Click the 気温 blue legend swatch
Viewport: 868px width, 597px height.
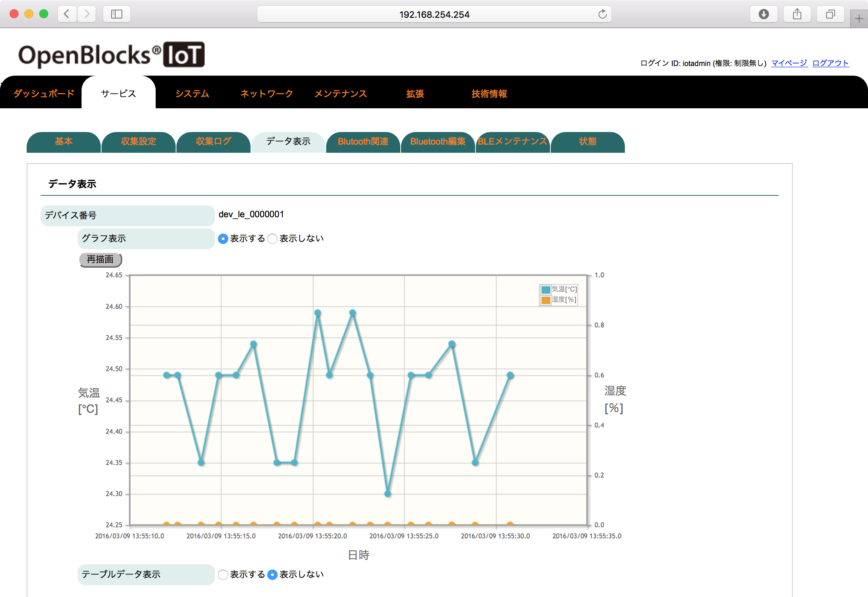546,290
